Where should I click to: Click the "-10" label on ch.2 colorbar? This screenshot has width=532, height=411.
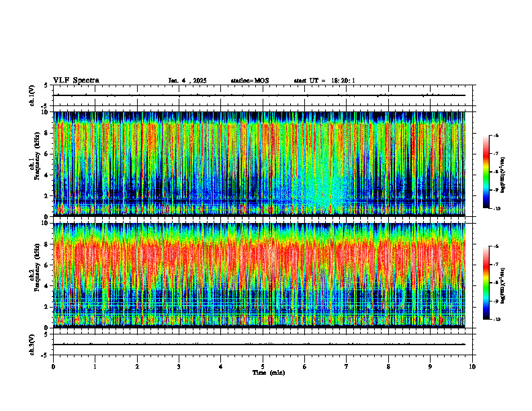click(497, 320)
